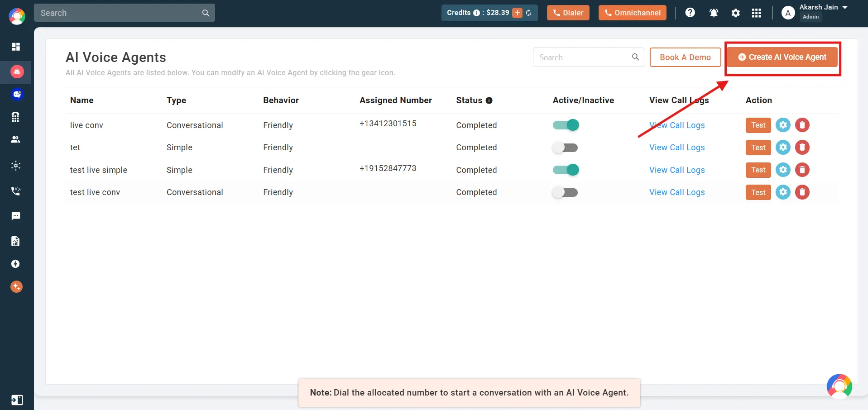Click the Create AI Voice Agent button
The width and height of the screenshot is (868, 410).
click(x=782, y=57)
